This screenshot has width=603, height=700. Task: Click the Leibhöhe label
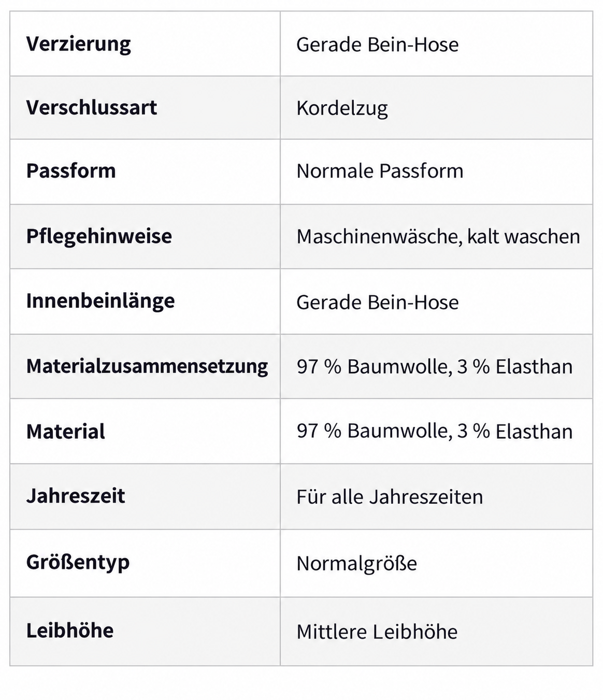[70, 631]
